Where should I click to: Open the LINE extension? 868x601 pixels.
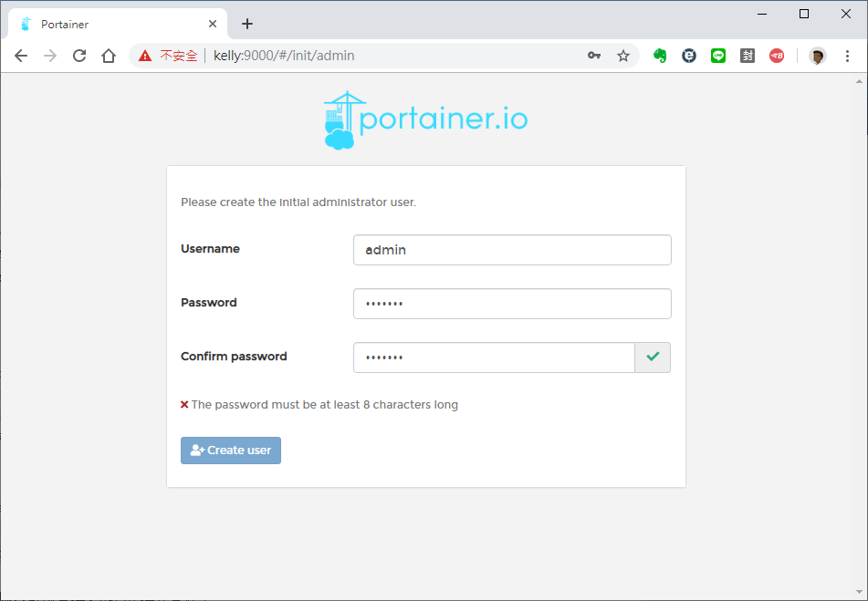pos(718,56)
